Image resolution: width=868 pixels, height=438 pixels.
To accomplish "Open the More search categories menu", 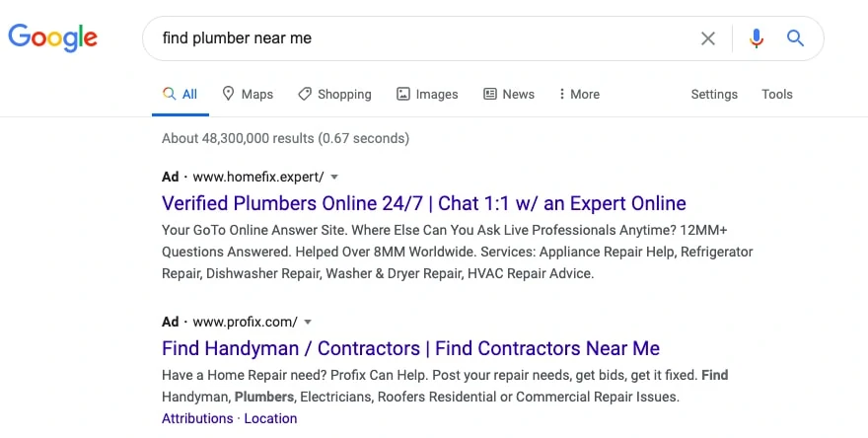I will (579, 94).
